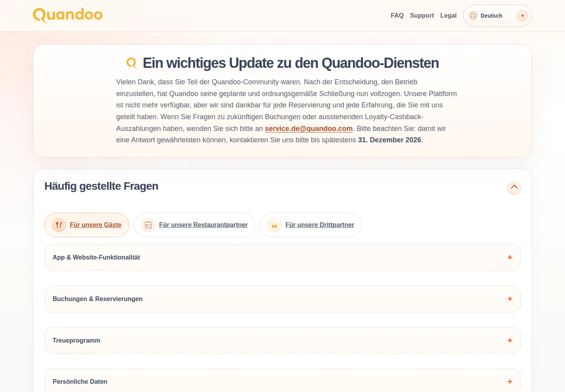Open the Deutsch language dropdown arrow
Screen dimensions: 565x392
522,16
